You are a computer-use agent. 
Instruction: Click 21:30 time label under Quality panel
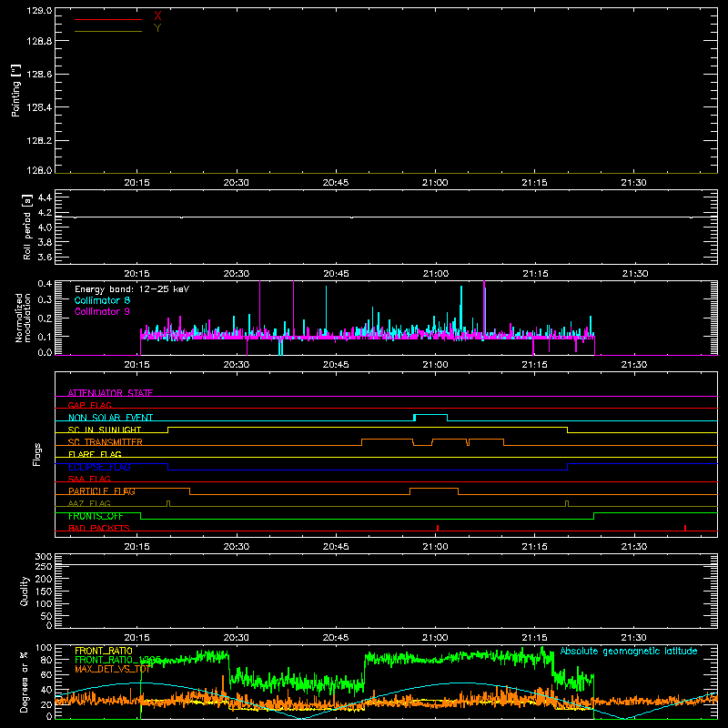634,638
